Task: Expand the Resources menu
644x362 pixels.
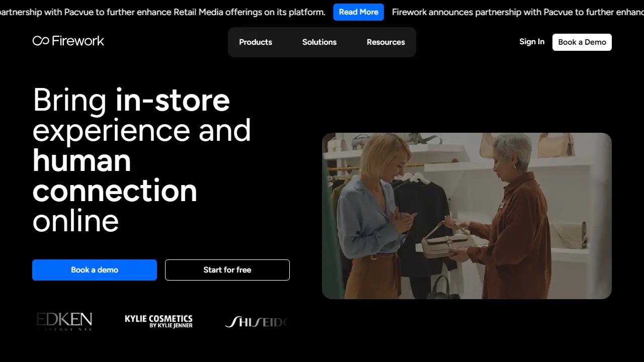Action: pyautogui.click(x=386, y=42)
